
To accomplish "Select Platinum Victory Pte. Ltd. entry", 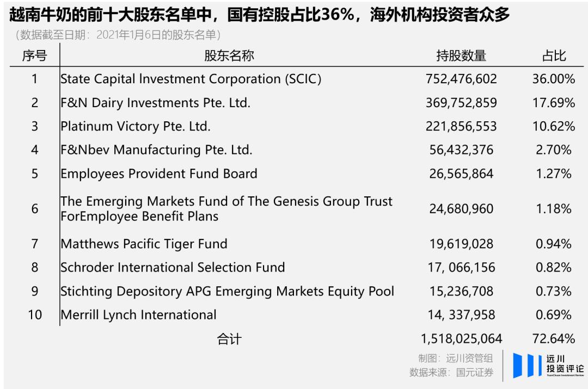I will tap(136, 126).
